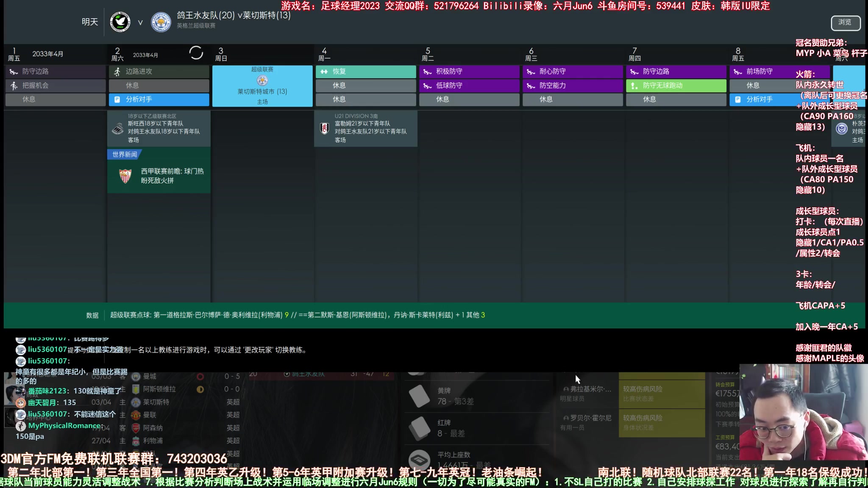Select Wednesday's 耐心防守 session
The image size is (868, 488).
click(x=573, y=72)
